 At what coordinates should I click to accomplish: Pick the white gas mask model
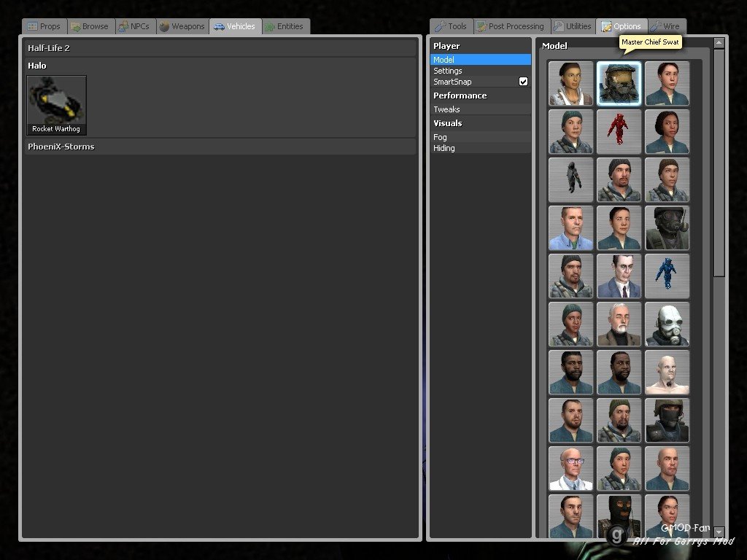667,324
